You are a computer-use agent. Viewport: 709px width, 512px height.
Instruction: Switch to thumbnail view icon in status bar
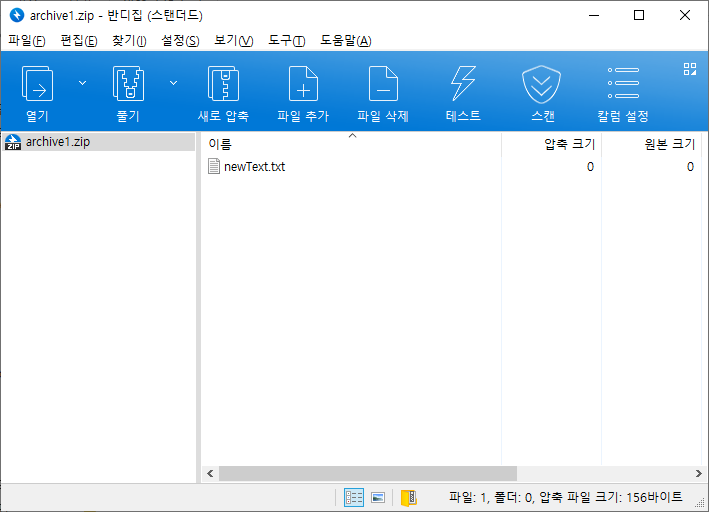[x=378, y=498]
